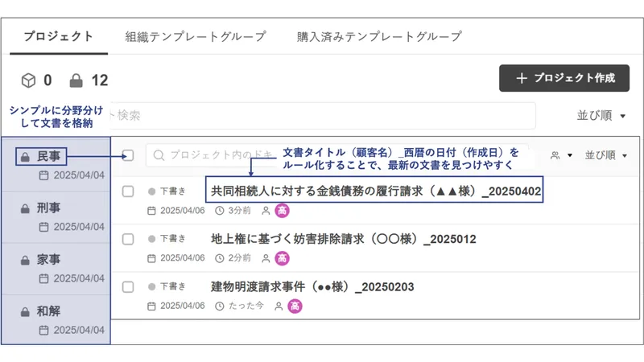Open document 共同相続人に対する金銭債務の履行請求（▲▲様）_20250402

click(376, 191)
